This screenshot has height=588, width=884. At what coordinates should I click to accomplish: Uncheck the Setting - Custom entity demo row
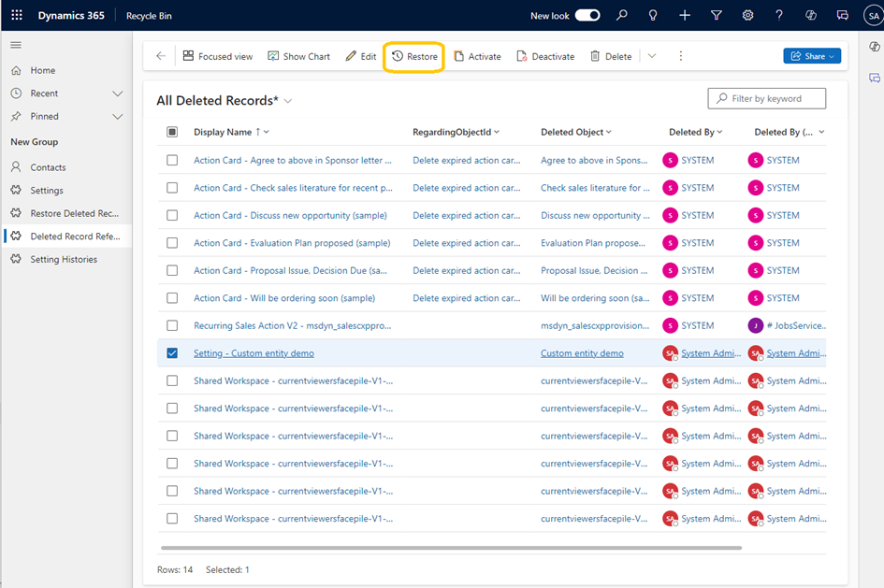pos(172,353)
